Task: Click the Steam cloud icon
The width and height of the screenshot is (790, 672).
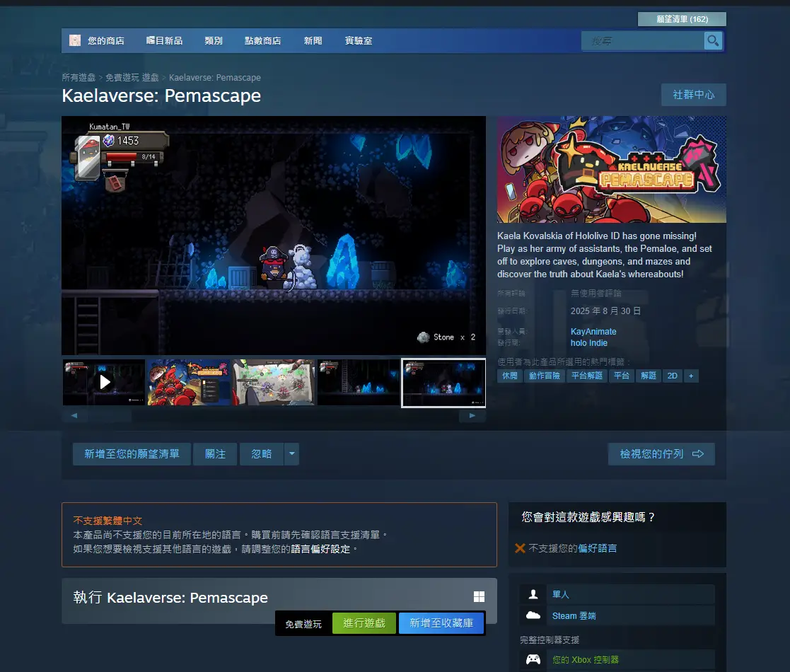Action: (533, 615)
